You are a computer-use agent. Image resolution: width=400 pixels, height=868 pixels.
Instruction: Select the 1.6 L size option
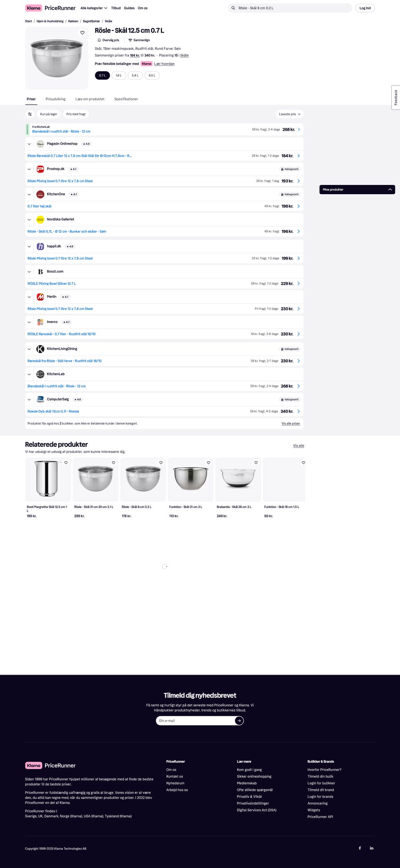coord(119,75)
